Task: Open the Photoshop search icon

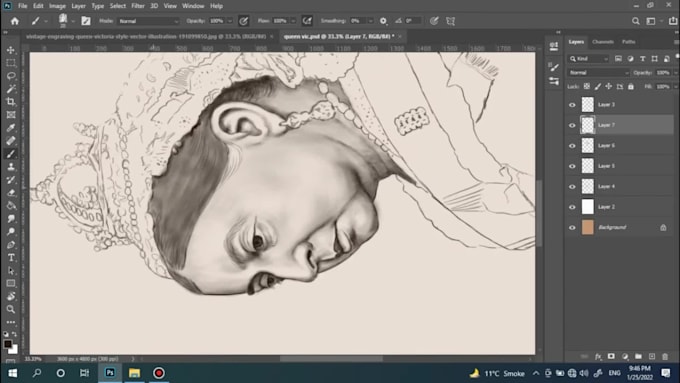Action: 636,21
